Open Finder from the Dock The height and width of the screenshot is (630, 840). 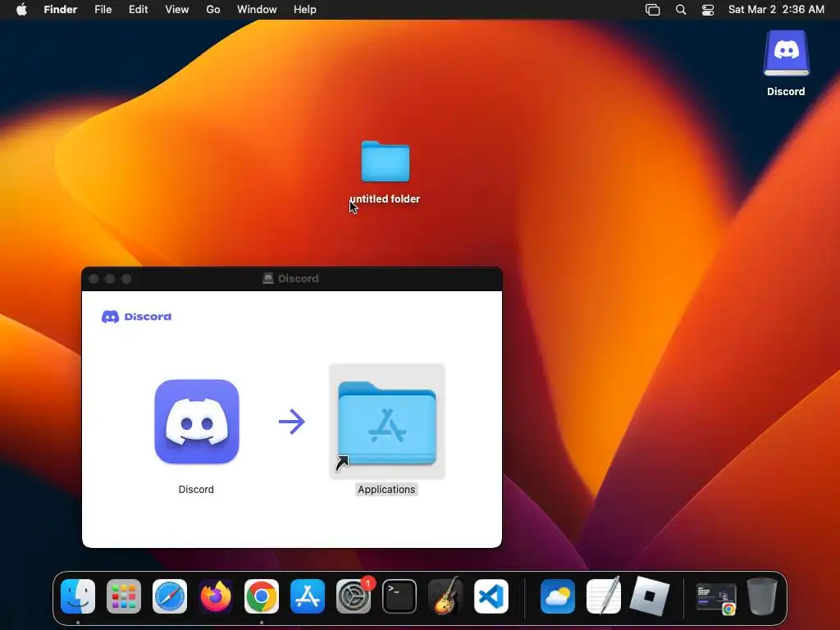pyautogui.click(x=78, y=596)
